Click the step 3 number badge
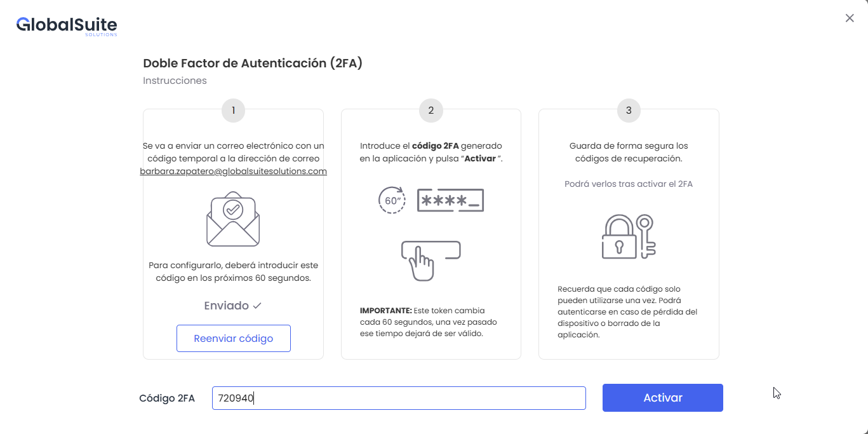868x434 pixels. coord(629,111)
